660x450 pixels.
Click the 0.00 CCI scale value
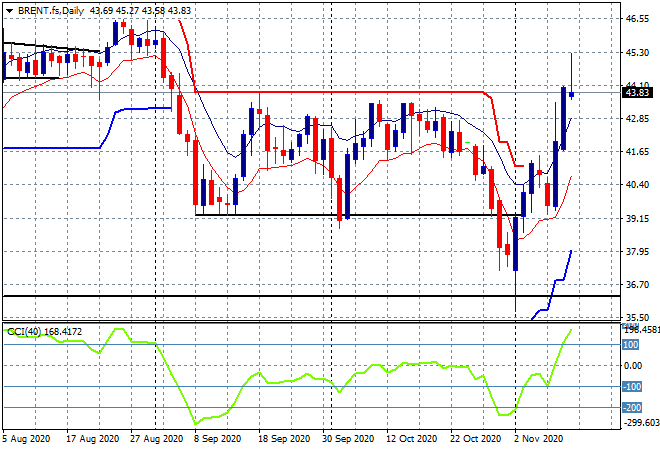633,365
